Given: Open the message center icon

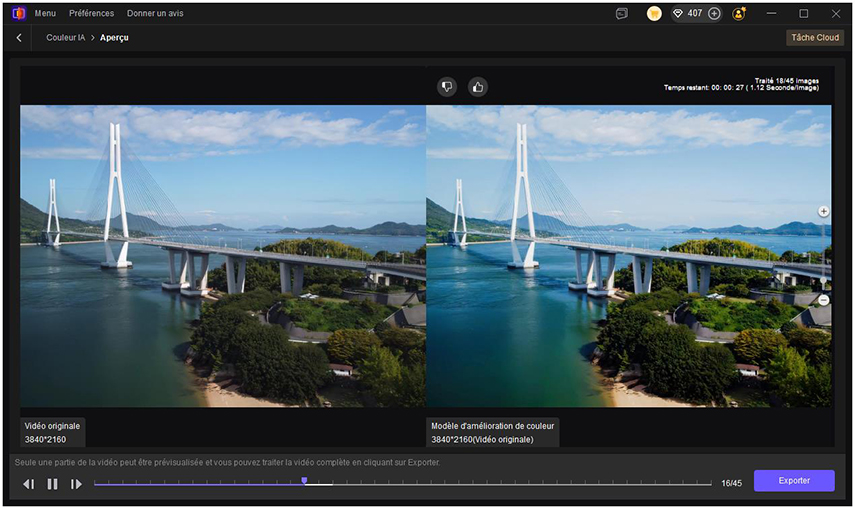Looking at the screenshot, I should click(x=622, y=14).
